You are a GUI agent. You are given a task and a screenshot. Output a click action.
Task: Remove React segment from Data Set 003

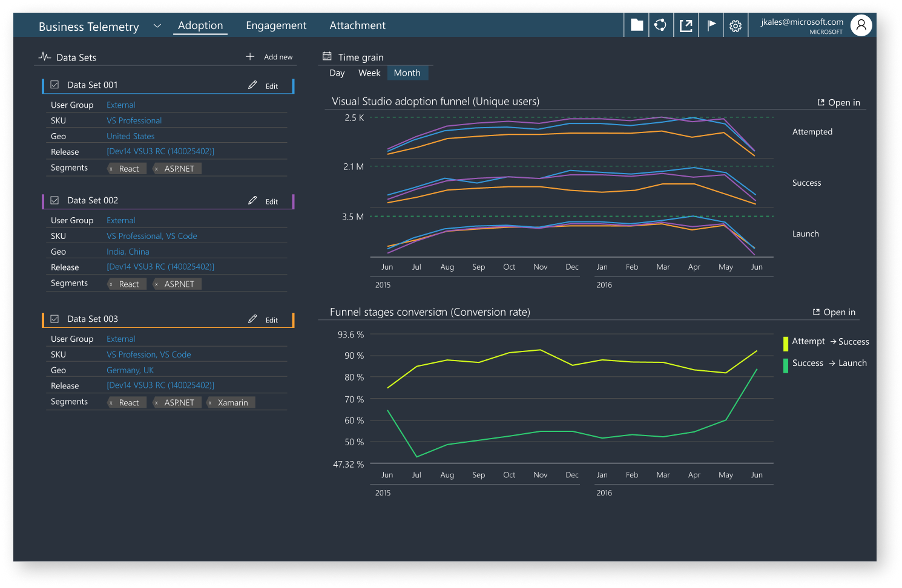111,403
